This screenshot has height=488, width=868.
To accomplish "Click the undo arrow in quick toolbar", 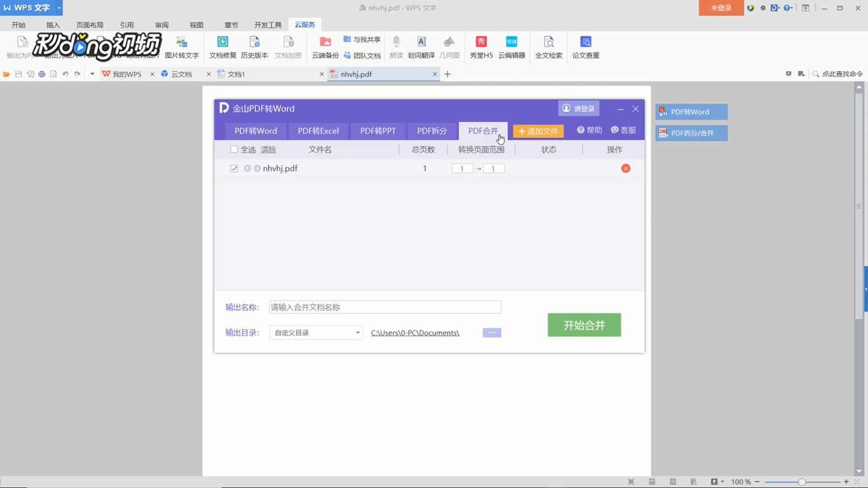I will pyautogui.click(x=65, y=74).
